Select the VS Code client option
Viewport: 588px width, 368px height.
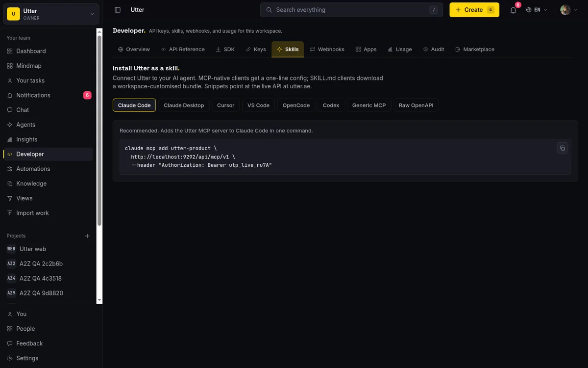tap(258, 105)
